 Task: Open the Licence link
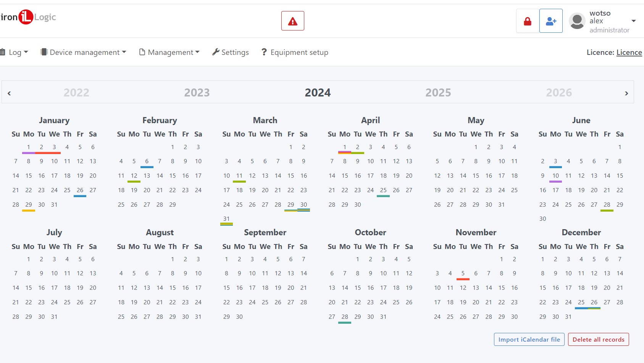point(629,52)
